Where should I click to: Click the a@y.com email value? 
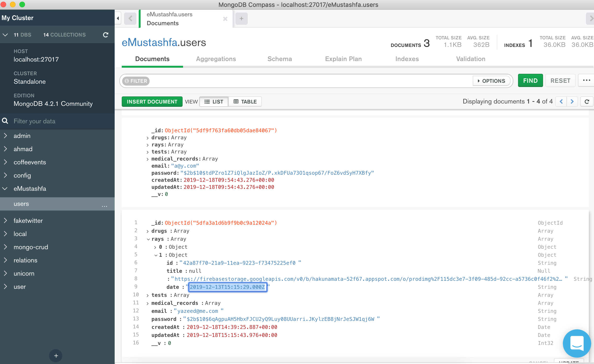(185, 166)
